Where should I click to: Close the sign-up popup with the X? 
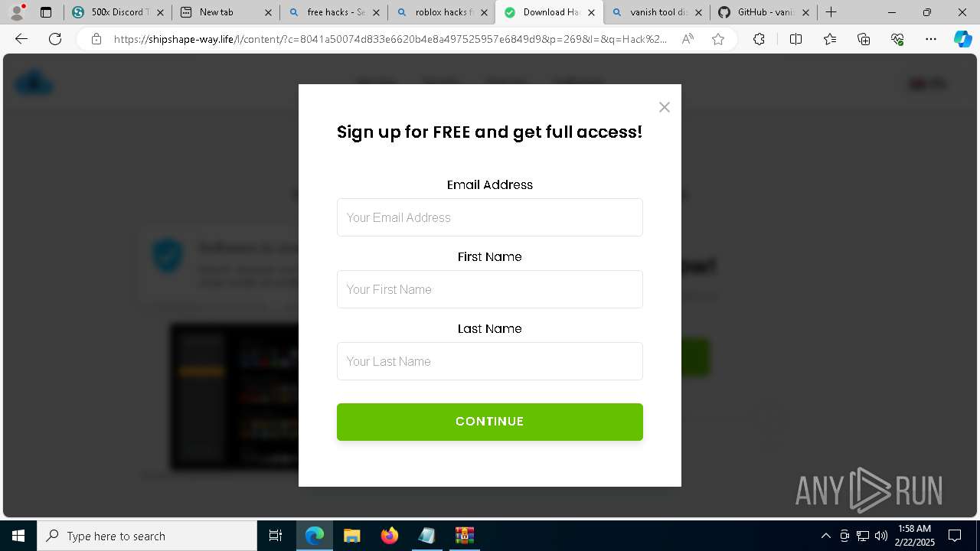pos(665,107)
